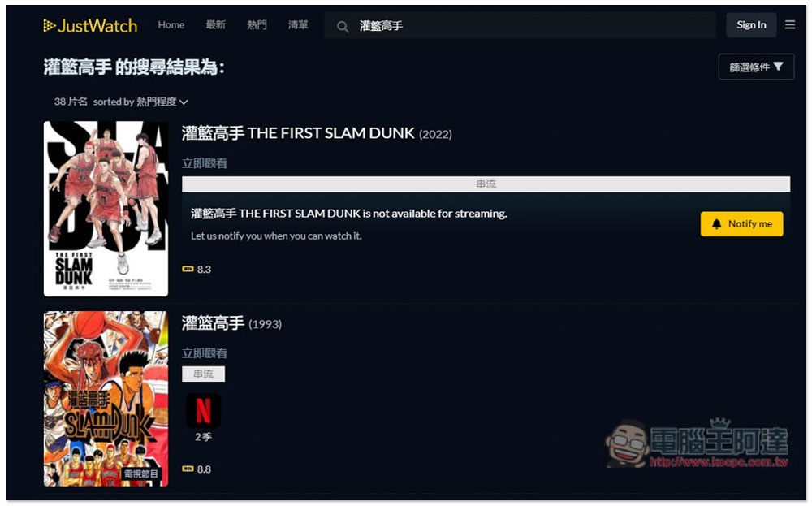Click the funnel icon in 篩選條件
This screenshot has height=506, width=812.
click(x=778, y=67)
